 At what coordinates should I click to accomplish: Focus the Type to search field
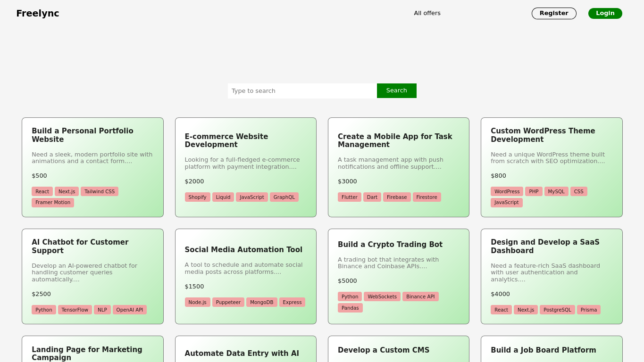pos(302,91)
